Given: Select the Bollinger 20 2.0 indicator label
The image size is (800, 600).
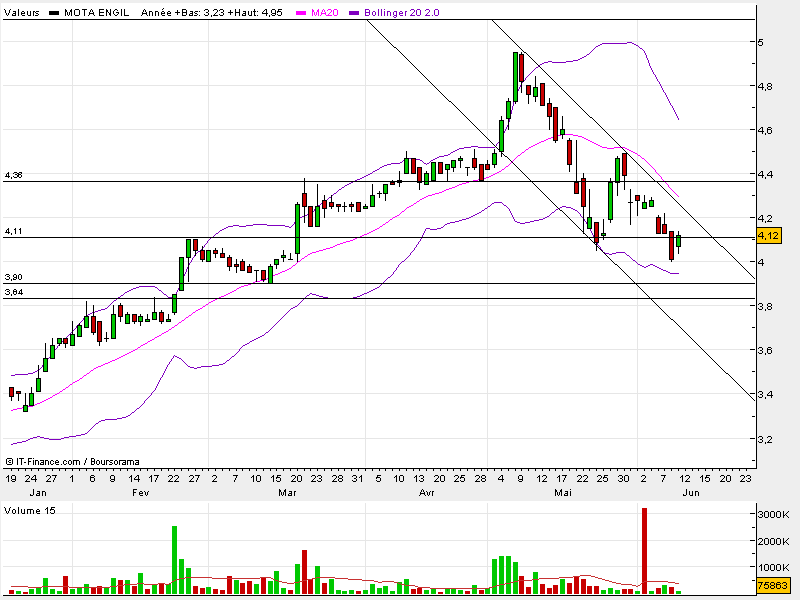Looking at the screenshot, I should tap(402, 13).
